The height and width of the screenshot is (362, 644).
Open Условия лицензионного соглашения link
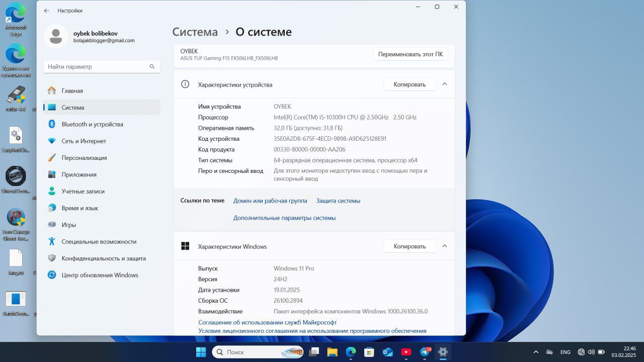pos(312,331)
